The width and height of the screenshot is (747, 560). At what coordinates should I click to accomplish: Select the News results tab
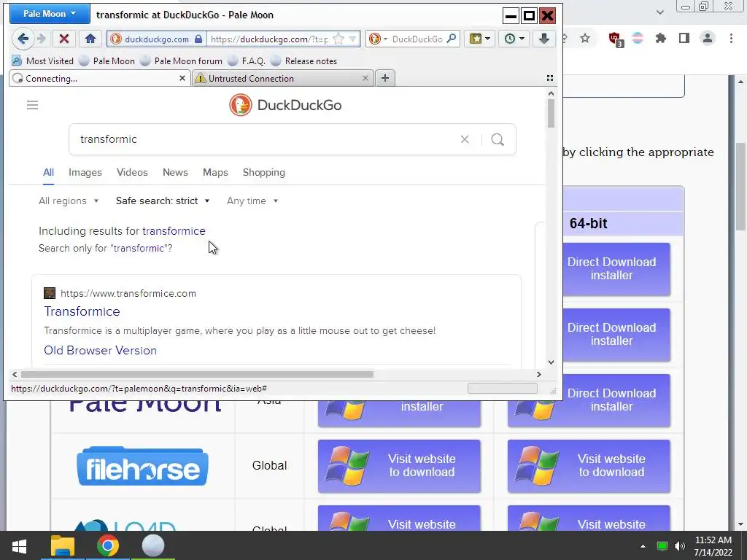tap(175, 172)
